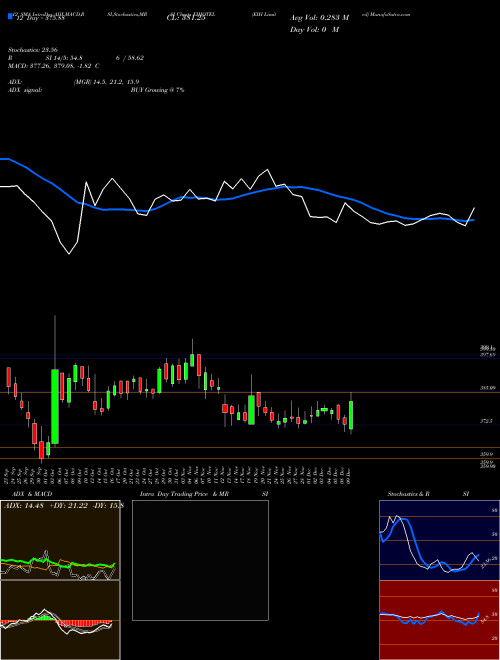Click the ADX indicator mini chart

click(60, 540)
